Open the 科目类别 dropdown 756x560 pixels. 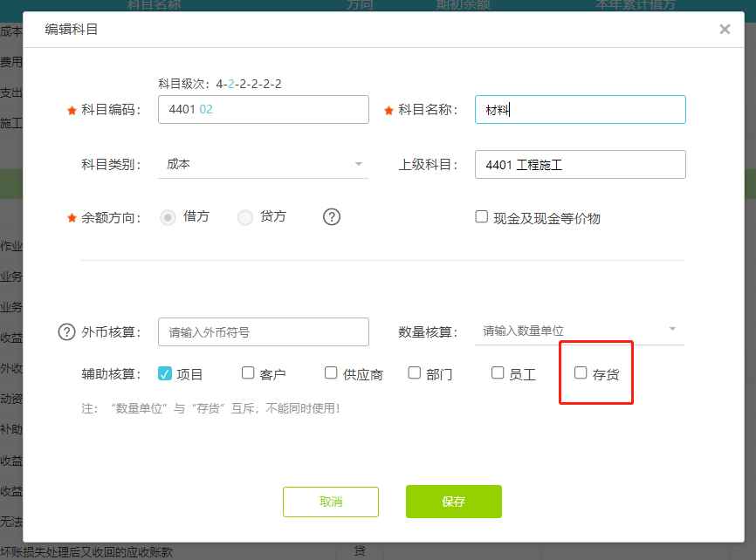[263, 164]
